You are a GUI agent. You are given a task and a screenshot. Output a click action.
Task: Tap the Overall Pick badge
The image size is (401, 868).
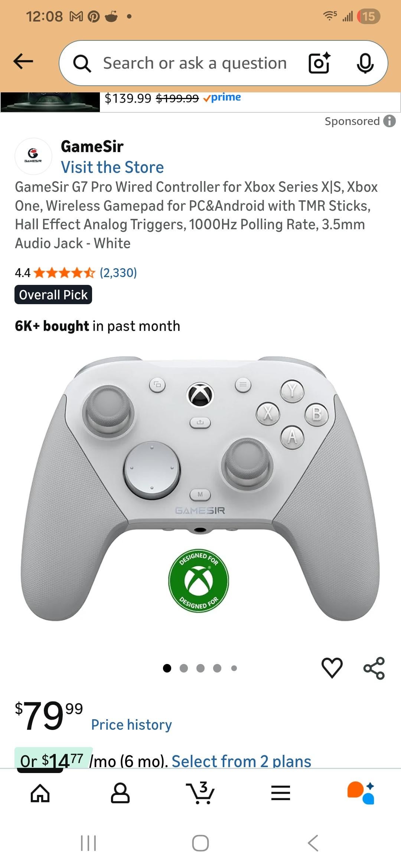[53, 295]
